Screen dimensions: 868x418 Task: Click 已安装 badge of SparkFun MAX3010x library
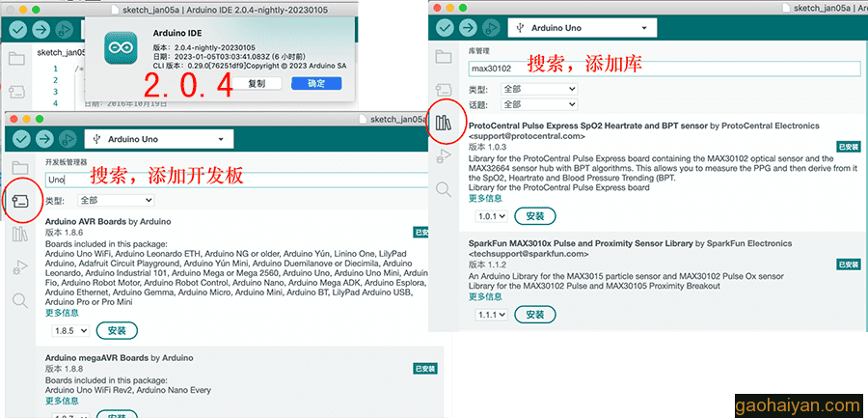[849, 265]
